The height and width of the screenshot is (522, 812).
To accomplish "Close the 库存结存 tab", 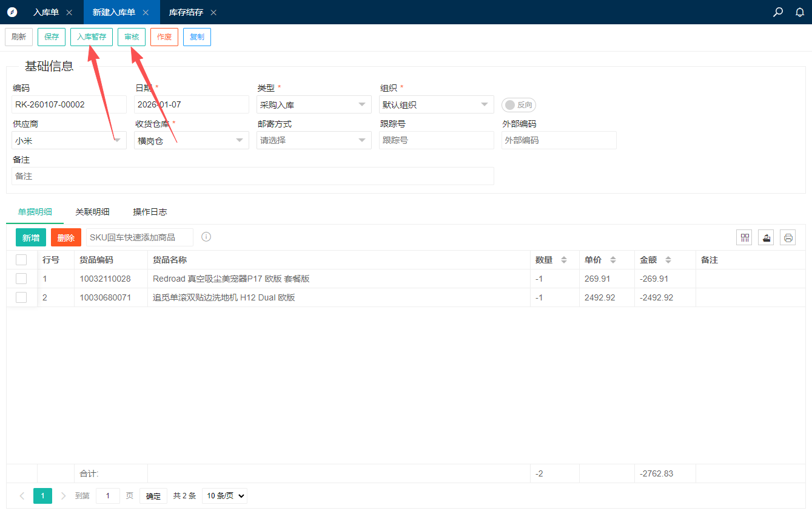I will pos(213,12).
